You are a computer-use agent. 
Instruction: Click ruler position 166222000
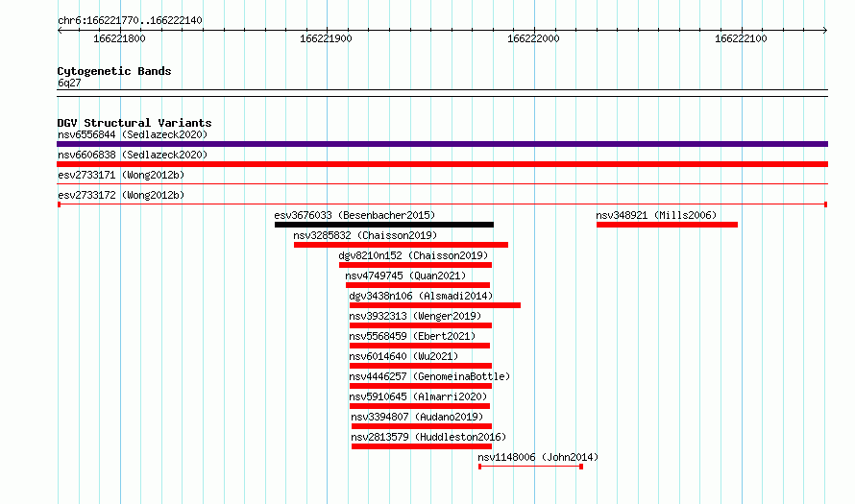click(x=533, y=38)
